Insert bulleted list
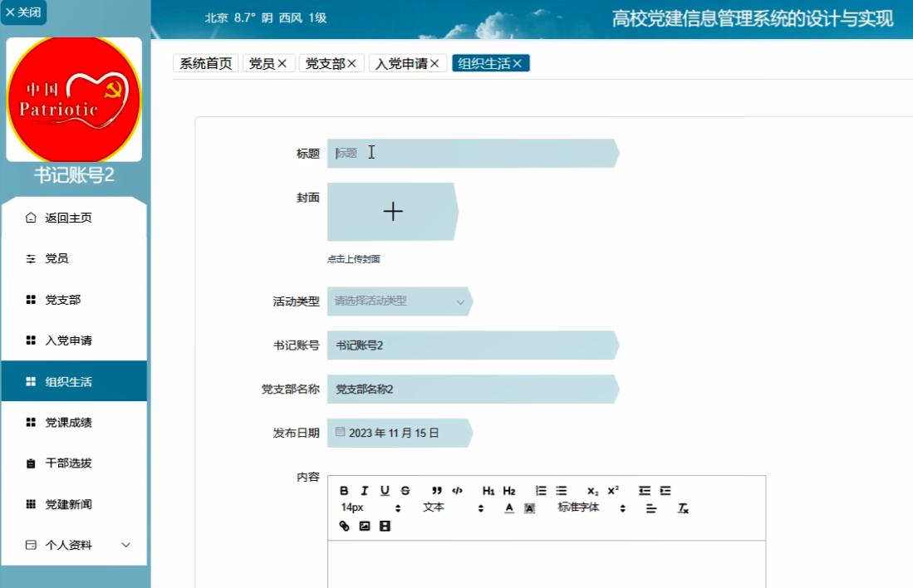 (x=562, y=491)
